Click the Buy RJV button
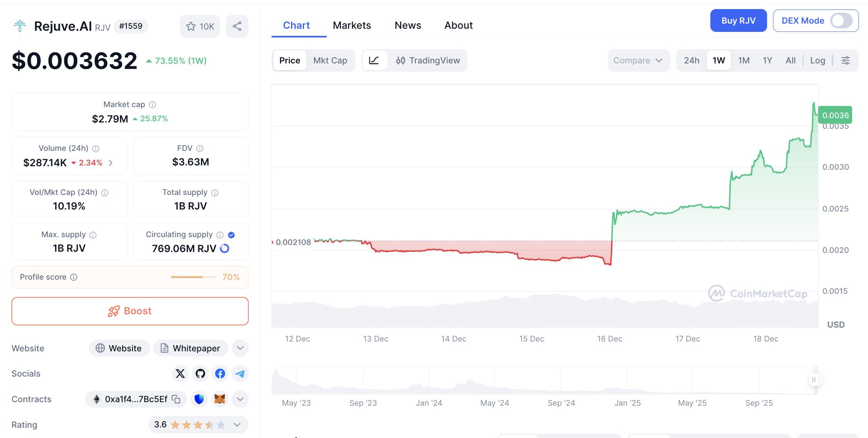The height and width of the screenshot is (438, 868). 738,20
